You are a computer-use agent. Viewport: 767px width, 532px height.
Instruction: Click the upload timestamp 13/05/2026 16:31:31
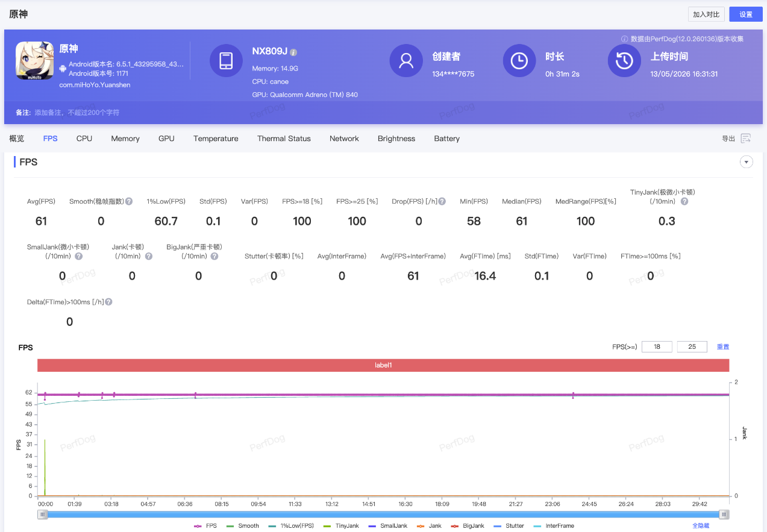tap(684, 74)
